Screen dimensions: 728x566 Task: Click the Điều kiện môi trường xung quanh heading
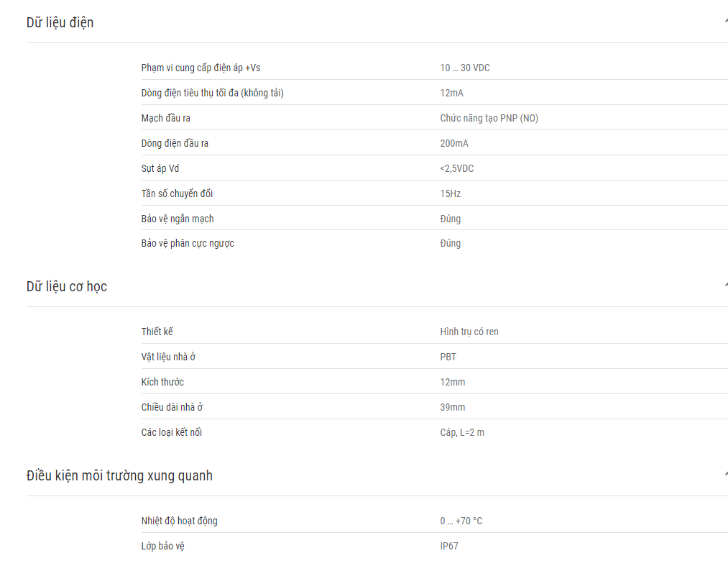[119, 476]
